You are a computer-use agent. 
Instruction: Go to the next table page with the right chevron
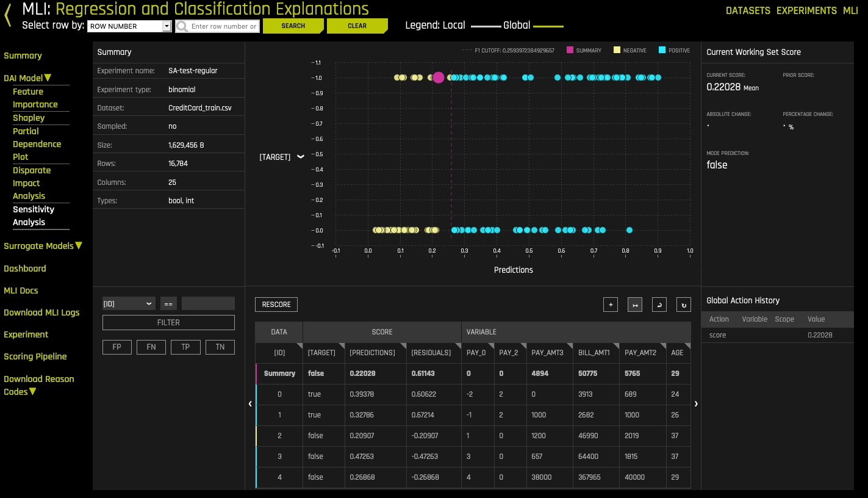696,403
